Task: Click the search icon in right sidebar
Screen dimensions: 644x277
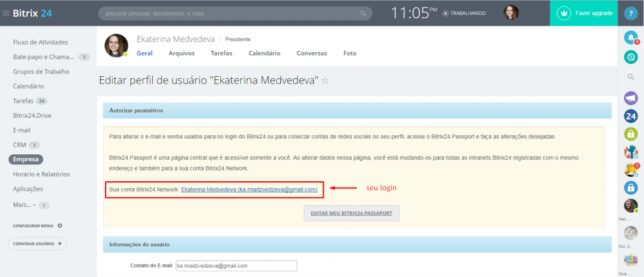Action: tap(631, 77)
